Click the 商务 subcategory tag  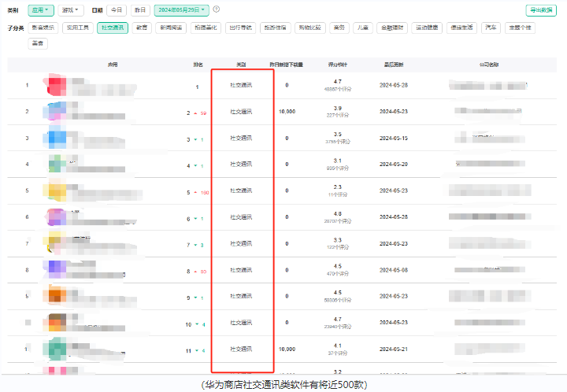(x=338, y=28)
